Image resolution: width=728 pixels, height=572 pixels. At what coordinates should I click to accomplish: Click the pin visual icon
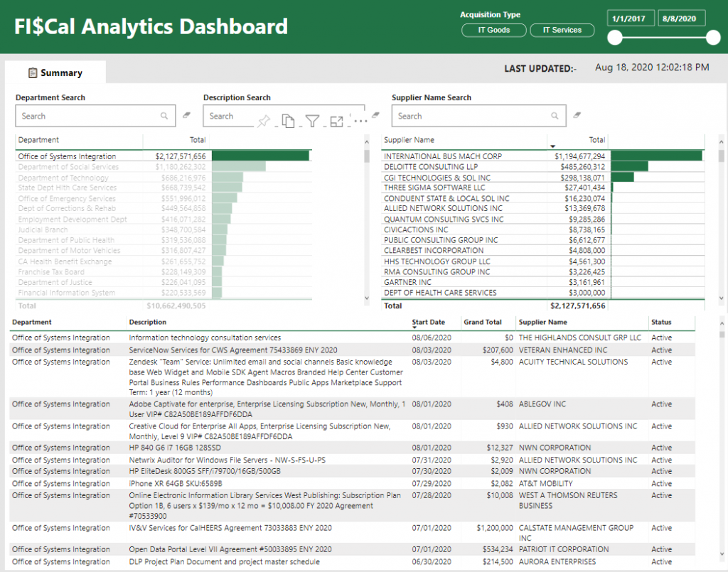pos(264,122)
